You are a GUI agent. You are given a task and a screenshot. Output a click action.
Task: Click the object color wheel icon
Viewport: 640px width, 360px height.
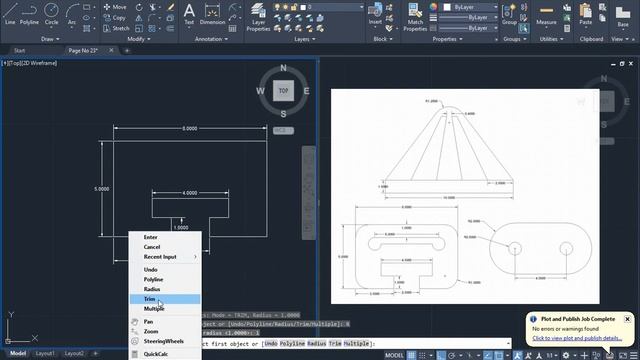click(x=433, y=7)
